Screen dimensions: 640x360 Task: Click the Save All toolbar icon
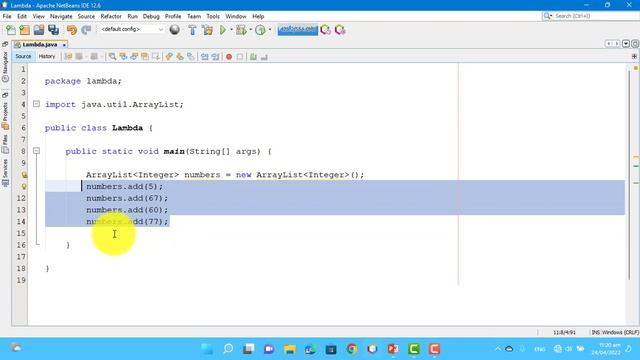53,30
